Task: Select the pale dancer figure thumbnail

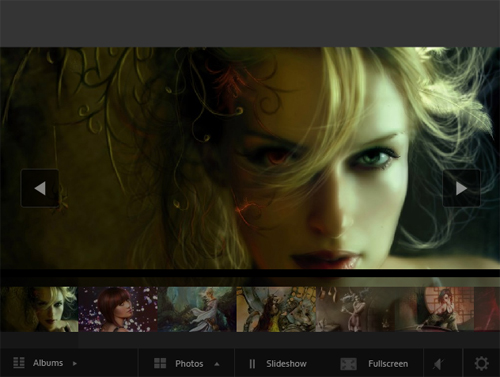Action: (355, 309)
